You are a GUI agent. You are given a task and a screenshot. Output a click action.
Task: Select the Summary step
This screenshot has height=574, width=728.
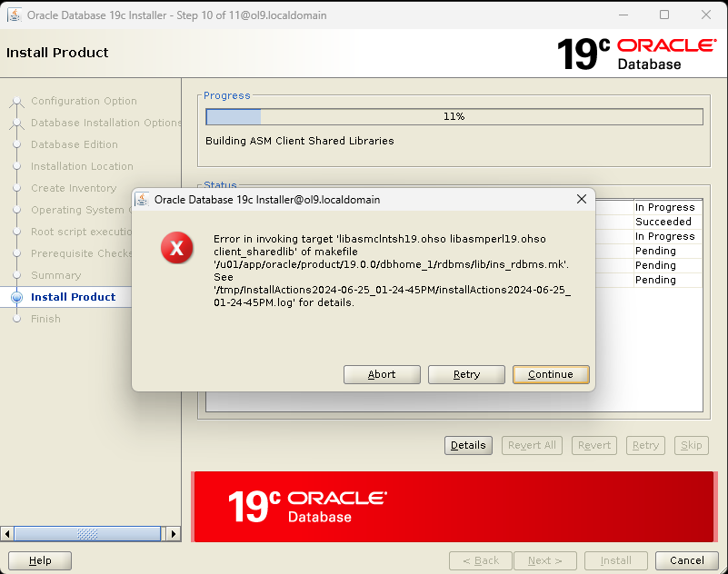(56, 275)
